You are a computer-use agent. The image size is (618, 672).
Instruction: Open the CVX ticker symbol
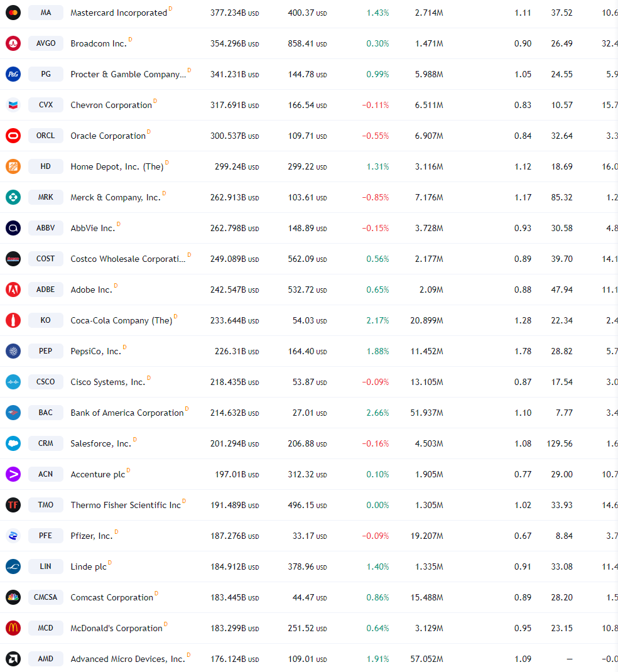pyautogui.click(x=45, y=105)
